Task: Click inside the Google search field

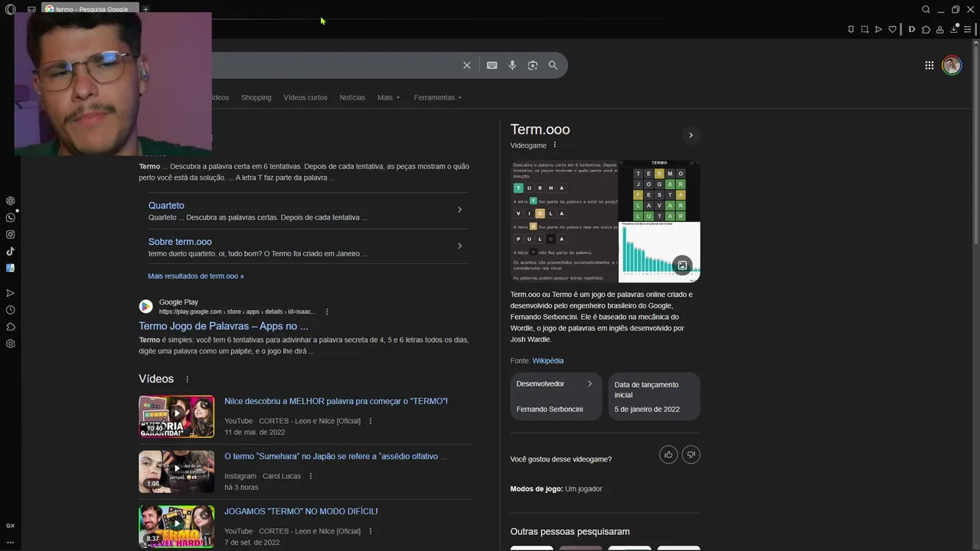Action: pos(335,65)
